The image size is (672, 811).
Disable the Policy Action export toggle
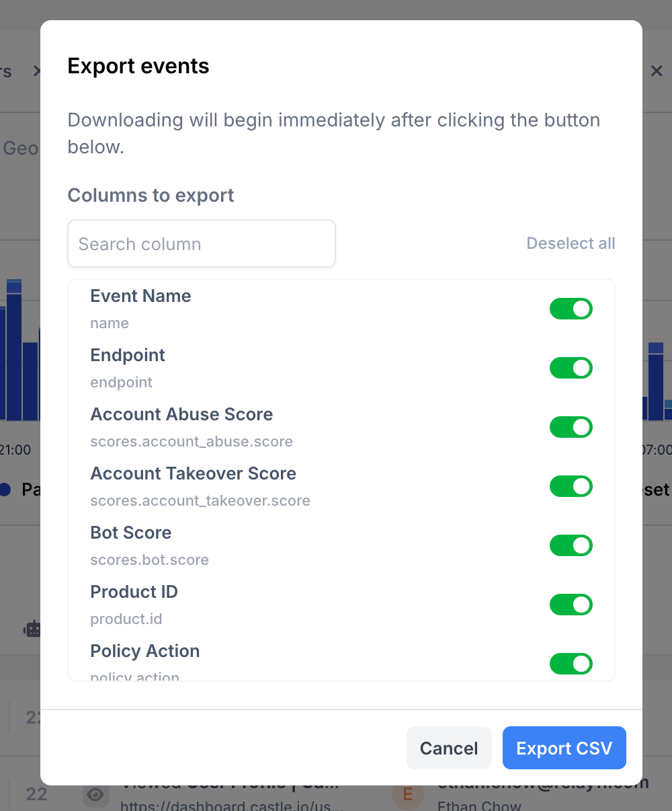pyautogui.click(x=571, y=664)
